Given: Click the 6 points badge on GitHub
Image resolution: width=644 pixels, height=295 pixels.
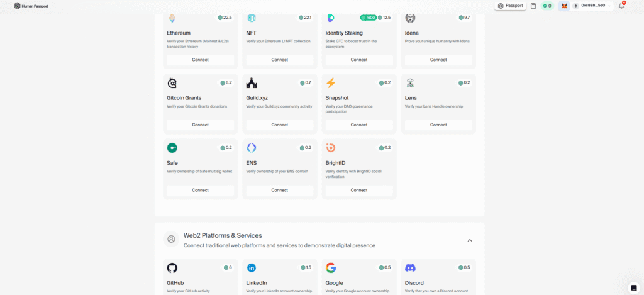Looking at the screenshot, I should (228, 267).
